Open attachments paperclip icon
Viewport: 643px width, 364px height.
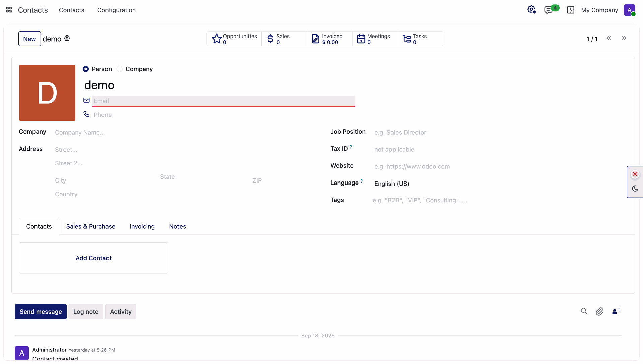tap(599, 312)
